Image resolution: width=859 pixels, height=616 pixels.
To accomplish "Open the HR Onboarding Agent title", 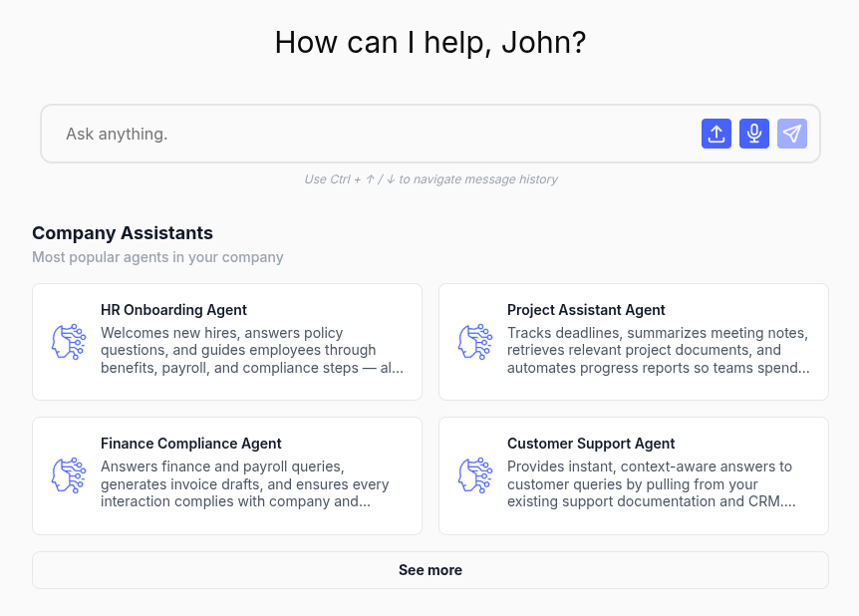I will click(x=173, y=310).
